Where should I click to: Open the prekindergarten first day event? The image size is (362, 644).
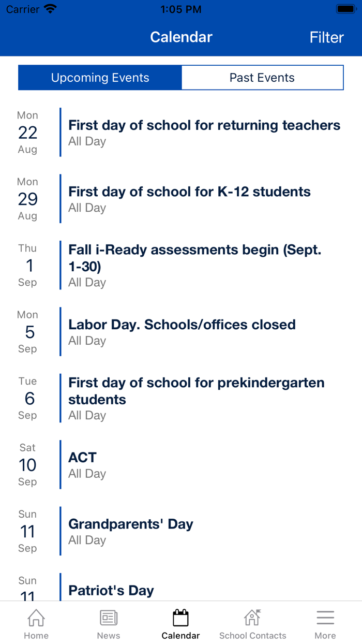click(x=197, y=398)
